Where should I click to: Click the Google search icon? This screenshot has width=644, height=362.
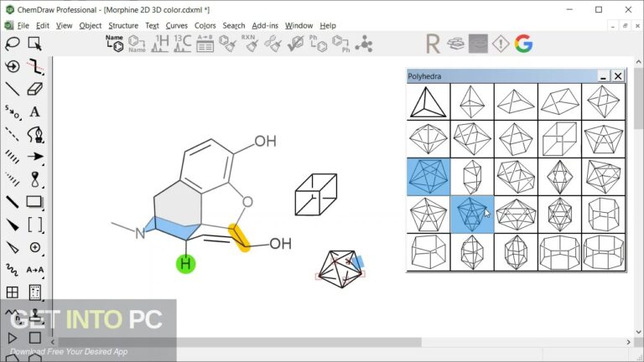click(x=523, y=44)
